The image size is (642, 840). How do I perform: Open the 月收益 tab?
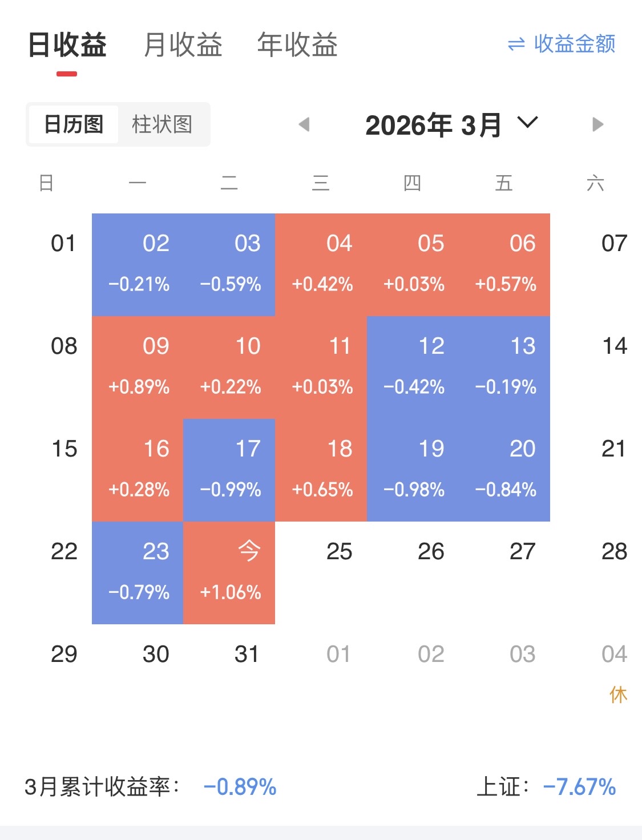(183, 45)
